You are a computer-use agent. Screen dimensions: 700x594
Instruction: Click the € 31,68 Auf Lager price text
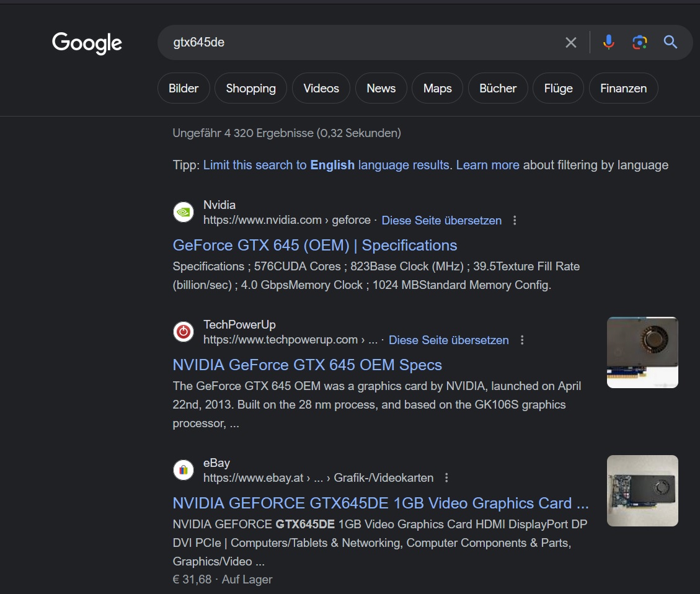[223, 579]
